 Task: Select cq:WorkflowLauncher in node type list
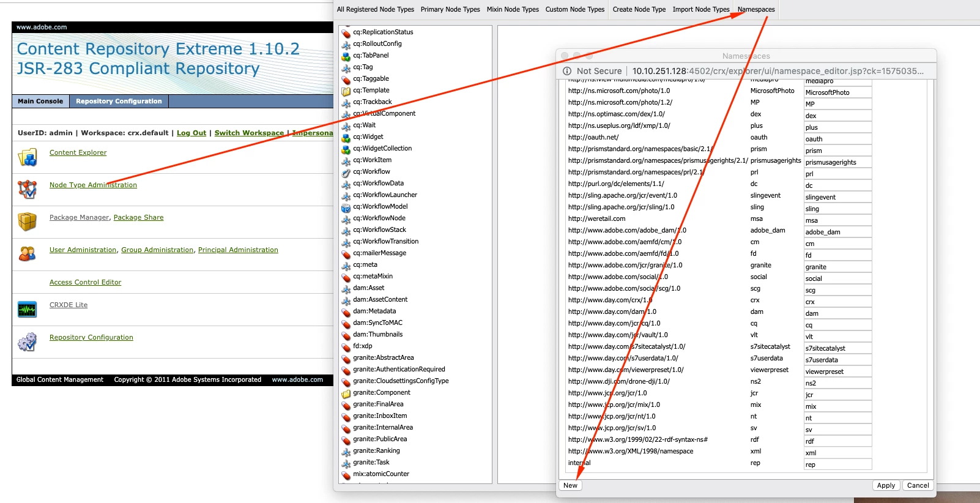coord(385,195)
